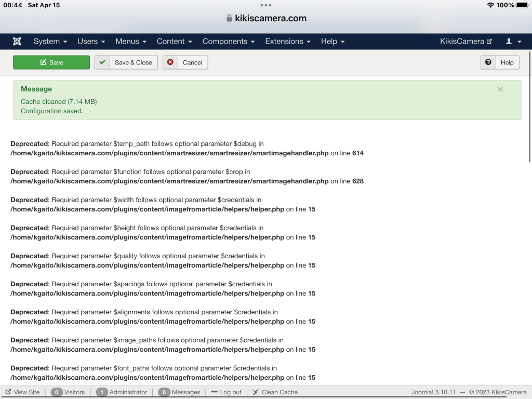Dismiss the green Message alert
Screen dimensions: 532x399
pyautogui.click(x=500, y=89)
